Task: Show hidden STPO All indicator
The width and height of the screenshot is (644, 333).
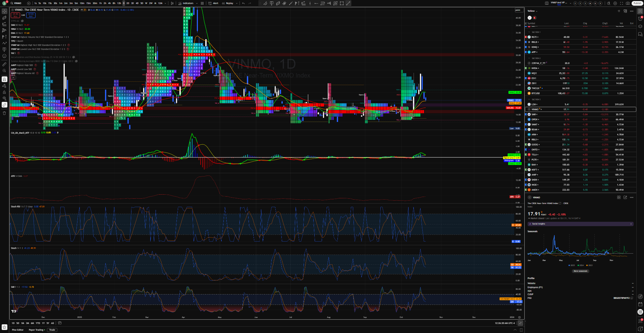Action: [x=22, y=21]
